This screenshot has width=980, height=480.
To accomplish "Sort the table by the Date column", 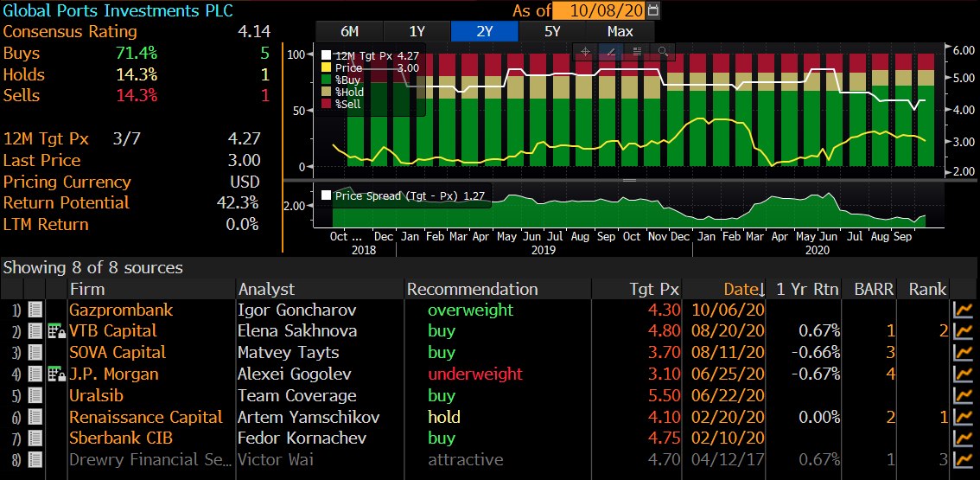I will pos(744,289).
